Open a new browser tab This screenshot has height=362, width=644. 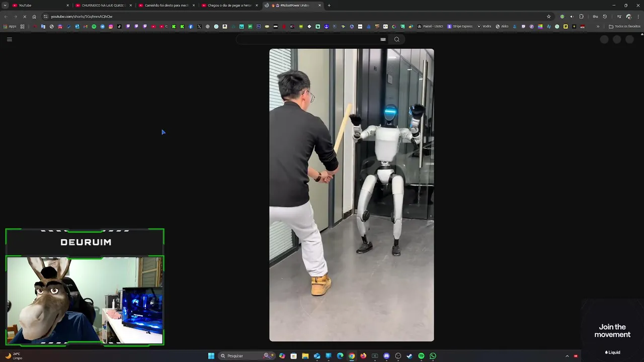point(329,5)
